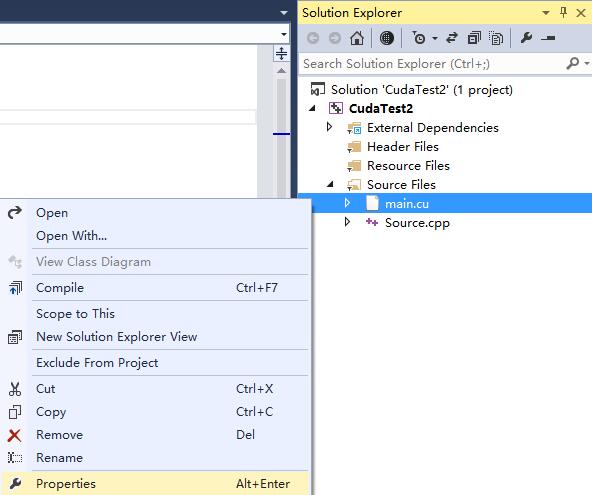
Task: Click the Solution Explorer search magnifier icon
Action: point(573,63)
